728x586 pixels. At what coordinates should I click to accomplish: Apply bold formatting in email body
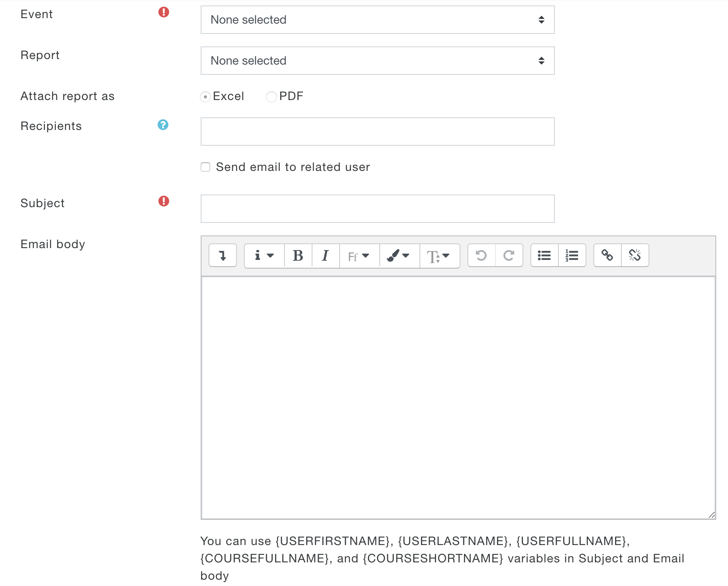pyautogui.click(x=298, y=256)
